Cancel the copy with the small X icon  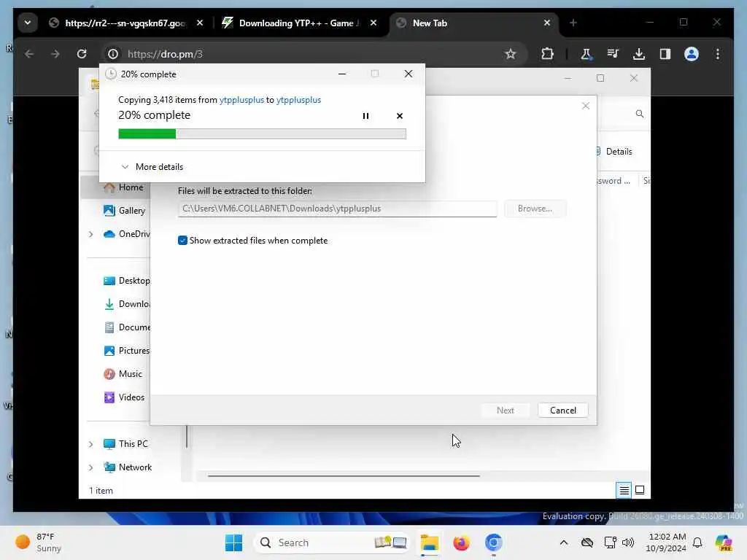tap(400, 116)
